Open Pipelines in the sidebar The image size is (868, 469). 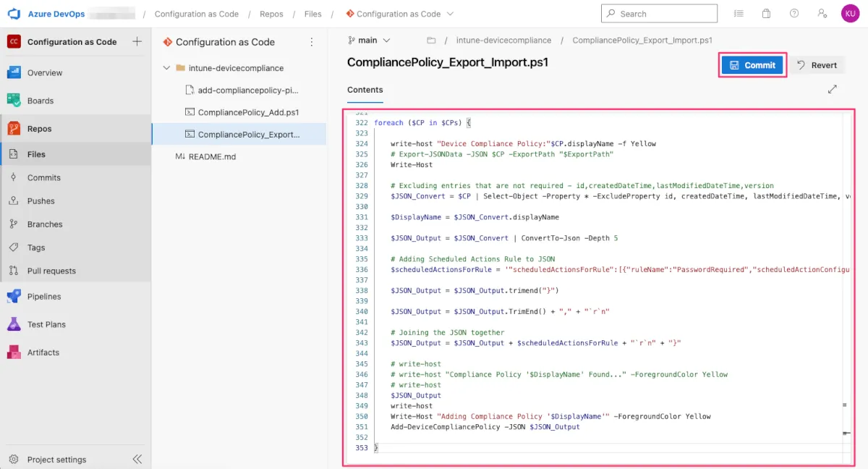coord(43,297)
